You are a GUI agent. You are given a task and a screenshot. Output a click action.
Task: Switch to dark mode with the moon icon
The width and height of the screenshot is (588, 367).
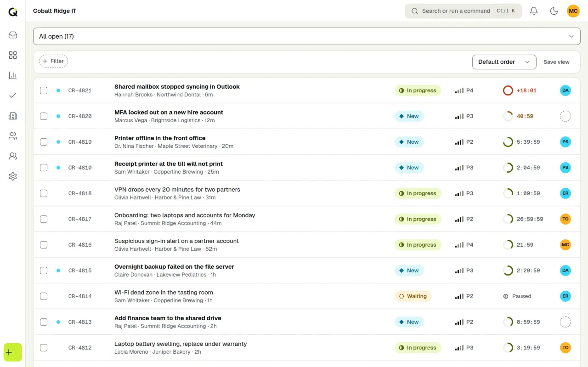coord(554,11)
